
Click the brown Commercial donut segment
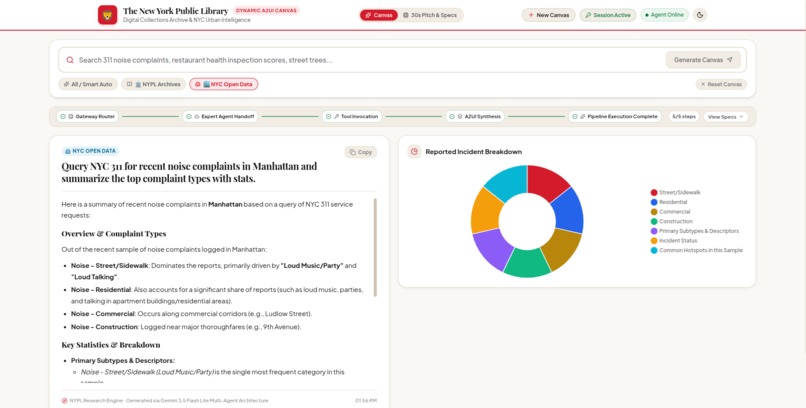(561, 248)
